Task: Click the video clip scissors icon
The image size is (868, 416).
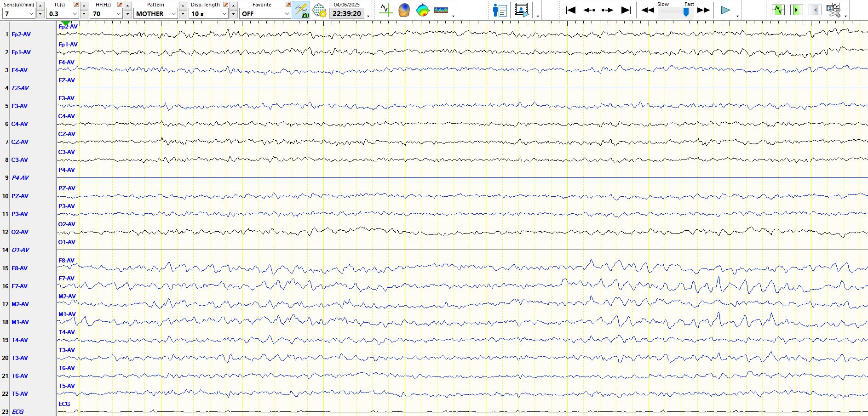Action: click(x=833, y=10)
